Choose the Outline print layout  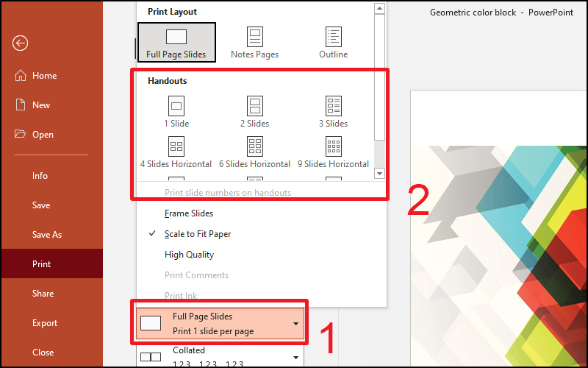click(x=334, y=43)
